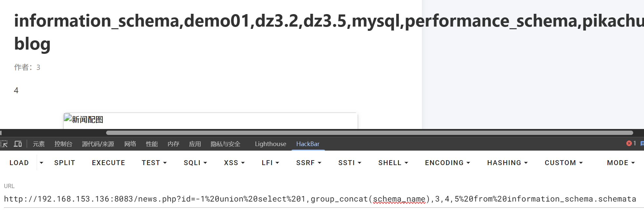644x214 pixels.
Task: Open the 元素 elements tab
Action: coord(39,144)
